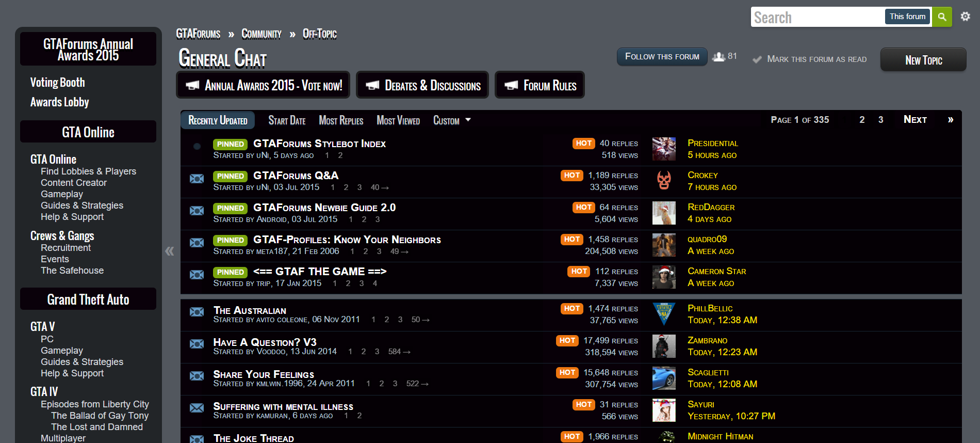This screenshot has height=443, width=980.
Task: Open Crokey's skull mask avatar
Action: pyautogui.click(x=664, y=181)
